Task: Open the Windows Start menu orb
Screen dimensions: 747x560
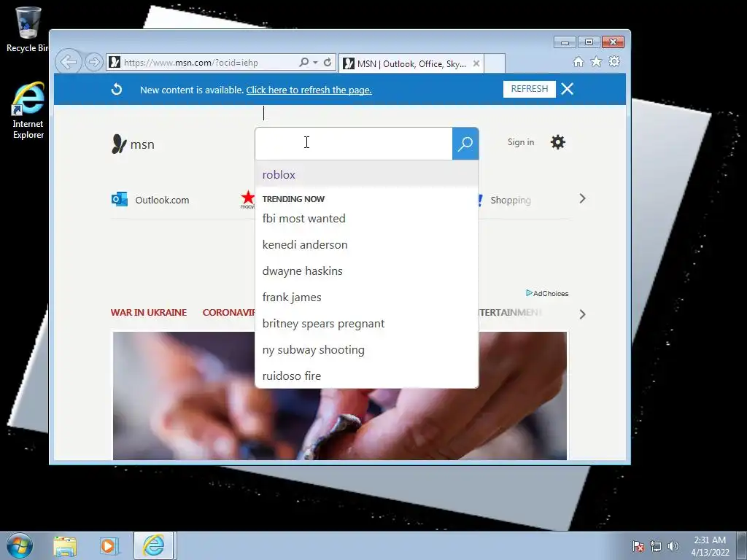Action: (20, 545)
